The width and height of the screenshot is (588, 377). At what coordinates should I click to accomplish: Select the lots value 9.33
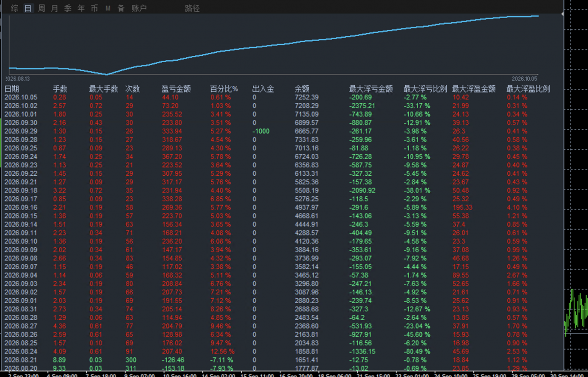pos(59,368)
